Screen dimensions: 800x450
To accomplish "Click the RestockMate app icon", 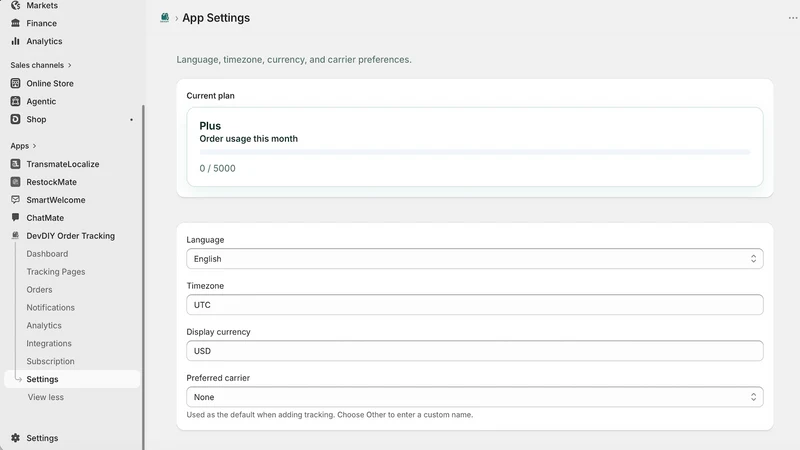I will pyautogui.click(x=15, y=182).
